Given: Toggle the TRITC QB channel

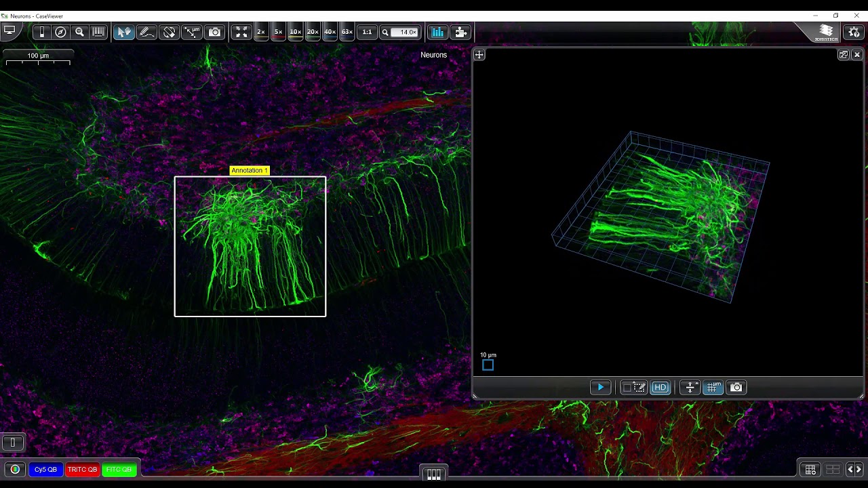Looking at the screenshot, I should point(82,469).
